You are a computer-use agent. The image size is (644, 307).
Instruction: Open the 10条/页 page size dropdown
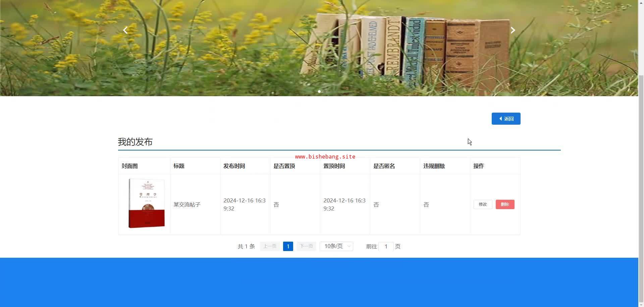(x=336, y=246)
